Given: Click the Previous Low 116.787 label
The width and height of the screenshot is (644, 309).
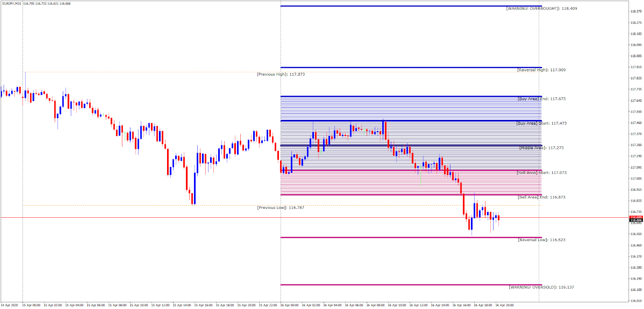Looking at the screenshot, I should point(281,208).
